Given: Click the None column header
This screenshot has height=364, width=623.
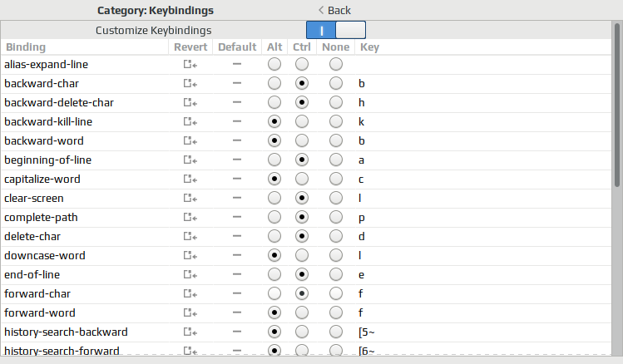Looking at the screenshot, I should [x=336, y=47].
